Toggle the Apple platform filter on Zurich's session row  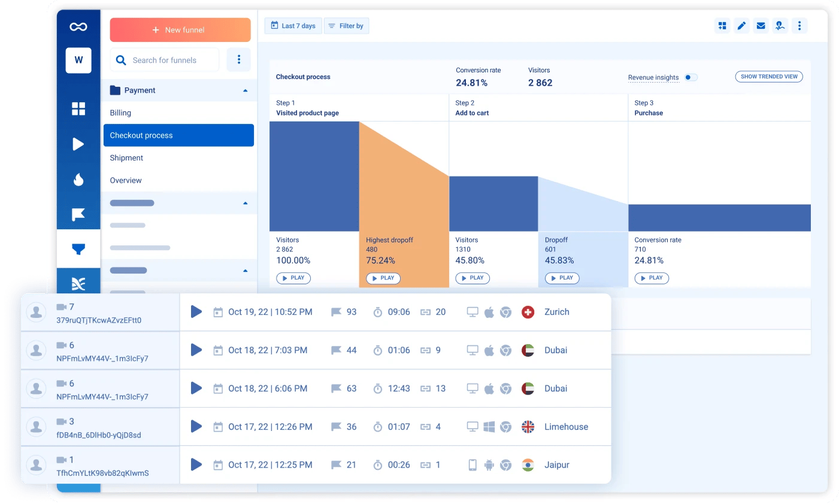tap(490, 312)
